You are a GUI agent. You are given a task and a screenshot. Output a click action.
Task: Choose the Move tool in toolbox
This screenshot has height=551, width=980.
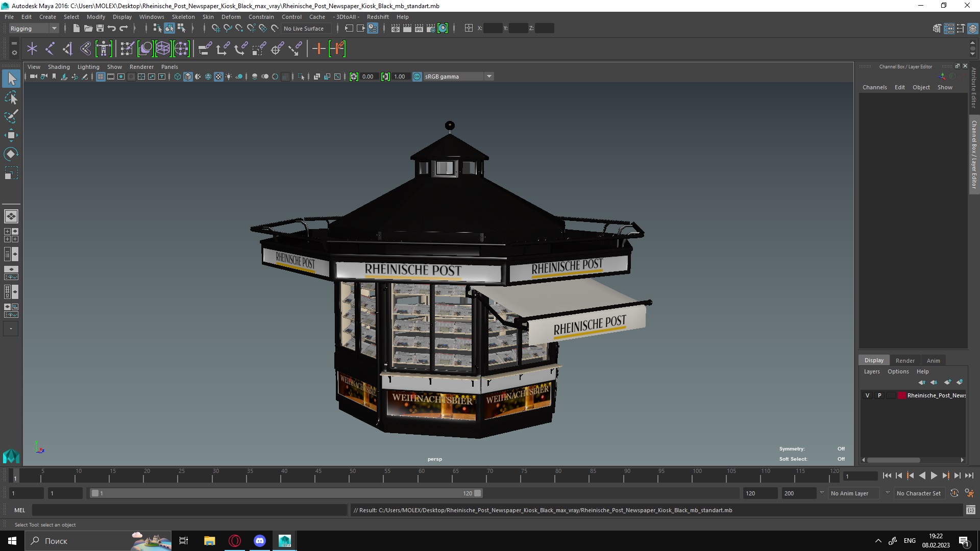pos(11,135)
